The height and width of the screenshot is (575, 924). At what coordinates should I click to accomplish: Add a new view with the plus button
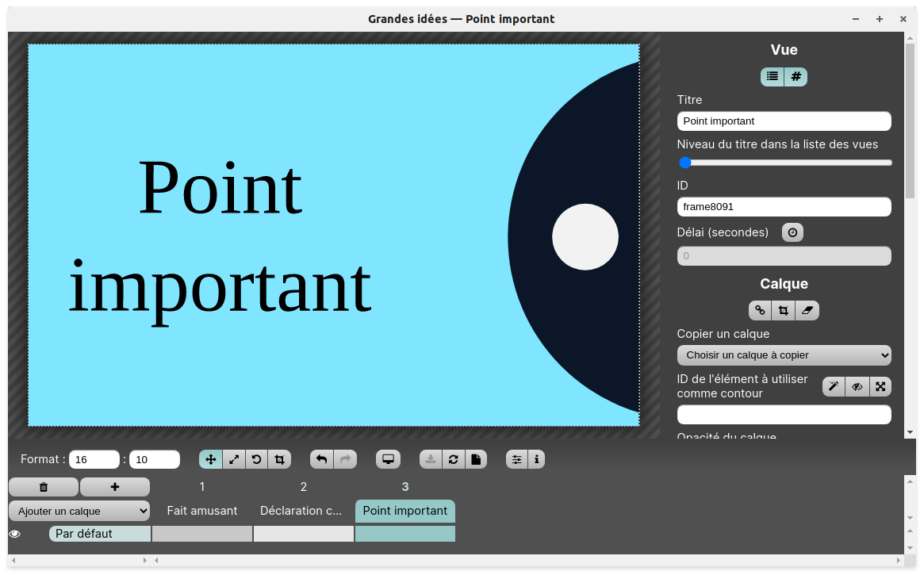[x=115, y=487]
